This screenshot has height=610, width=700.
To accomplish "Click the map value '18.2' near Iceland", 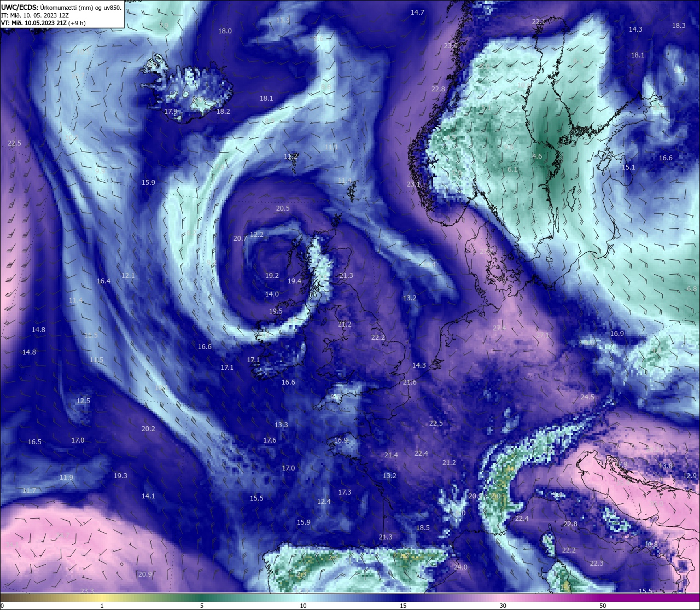I will pos(223,111).
